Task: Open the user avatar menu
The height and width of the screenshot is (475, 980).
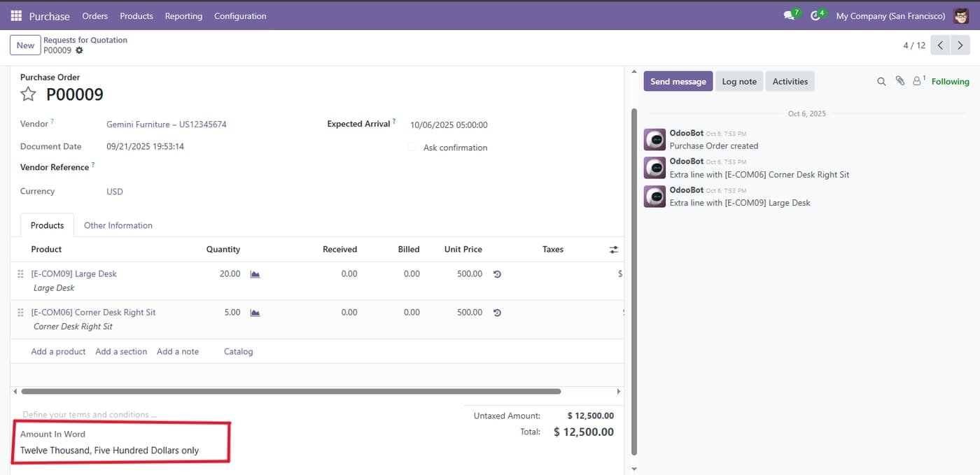Action: pos(960,15)
